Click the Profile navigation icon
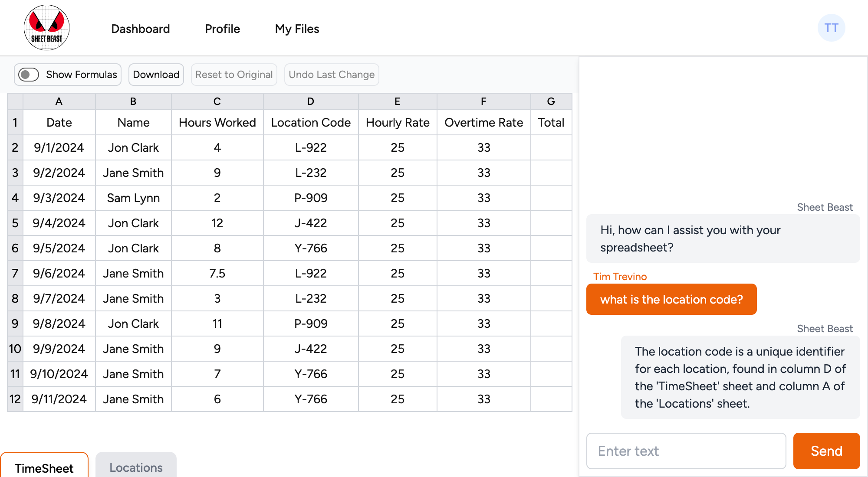 [222, 28]
